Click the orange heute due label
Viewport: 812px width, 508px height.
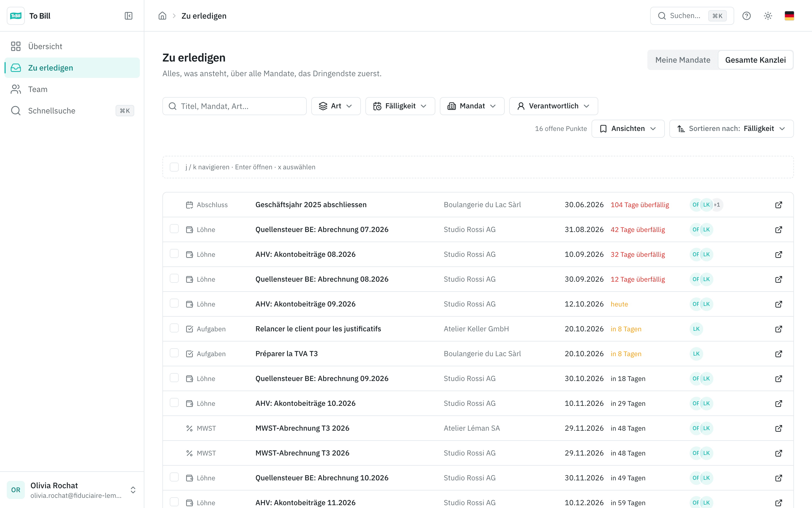pos(619,304)
